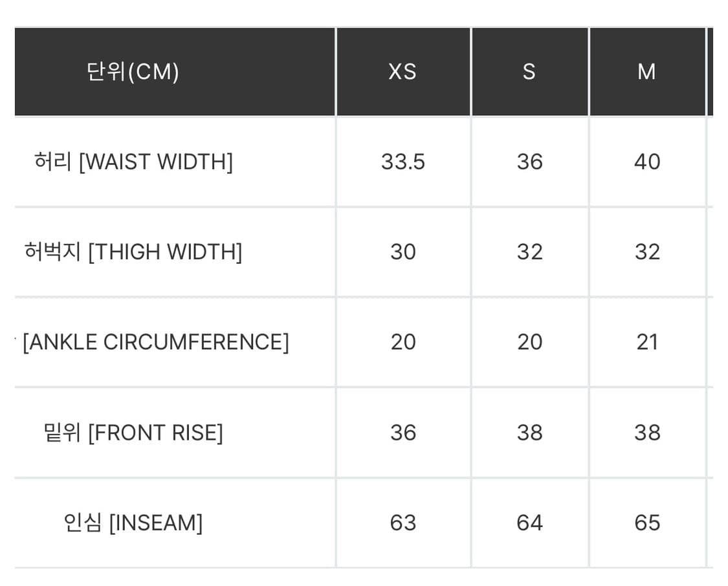The image size is (728, 586).
Task: Click the M ankle circumference value 21
Action: tap(646, 342)
